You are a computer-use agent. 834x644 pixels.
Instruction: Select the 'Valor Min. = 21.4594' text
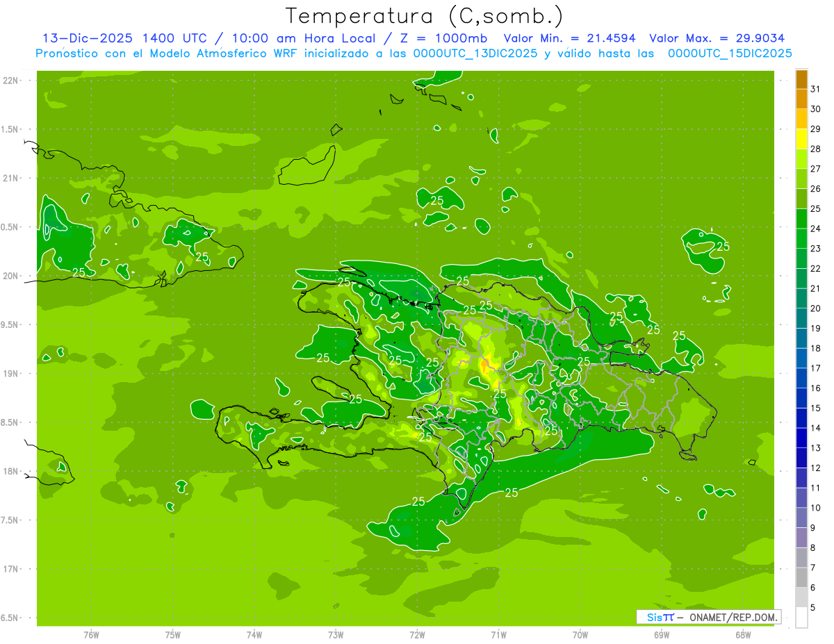tap(571, 38)
